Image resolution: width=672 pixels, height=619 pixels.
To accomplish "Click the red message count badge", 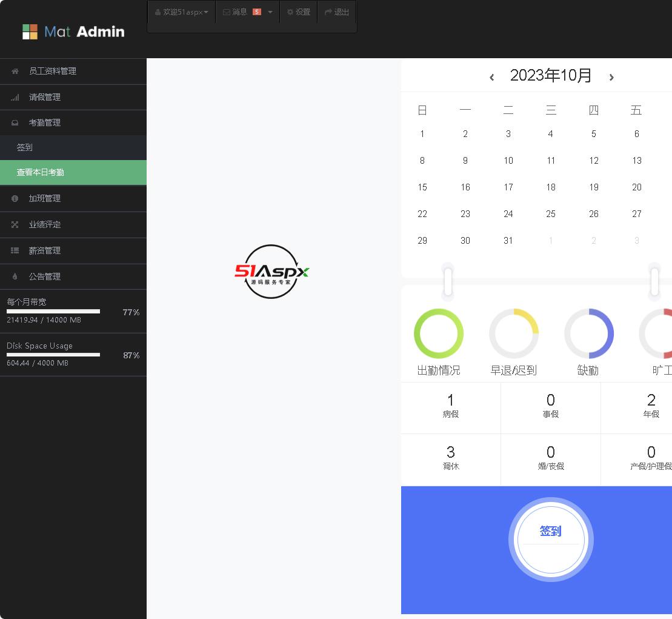I will click(x=257, y=12).
